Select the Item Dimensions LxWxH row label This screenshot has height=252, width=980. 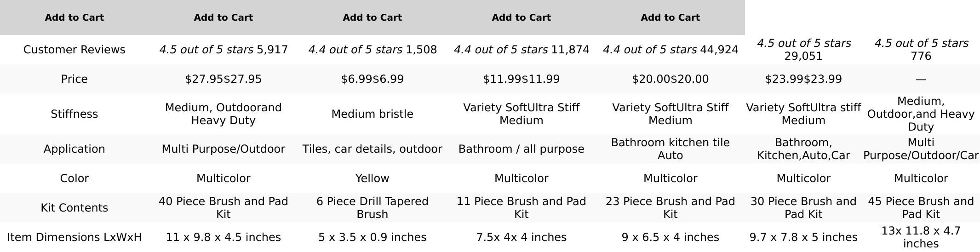click(x=74, y=237)
